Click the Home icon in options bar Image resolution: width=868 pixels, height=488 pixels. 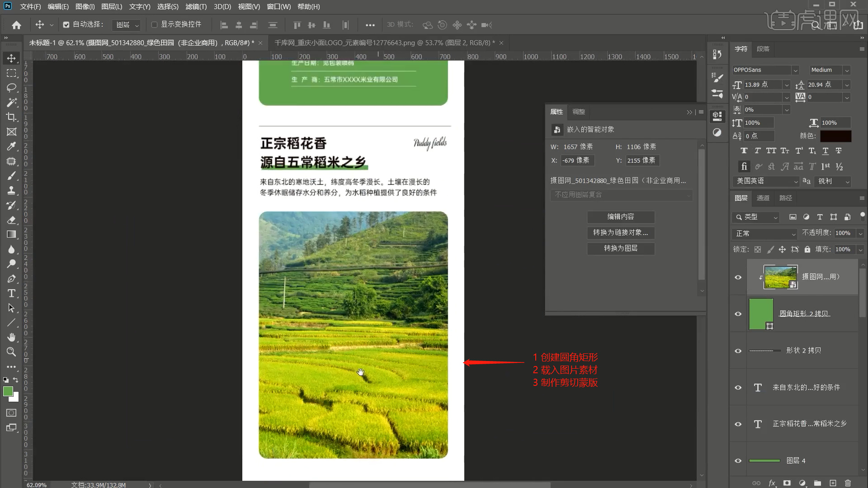pyautogui.click(x=16, y=25)
